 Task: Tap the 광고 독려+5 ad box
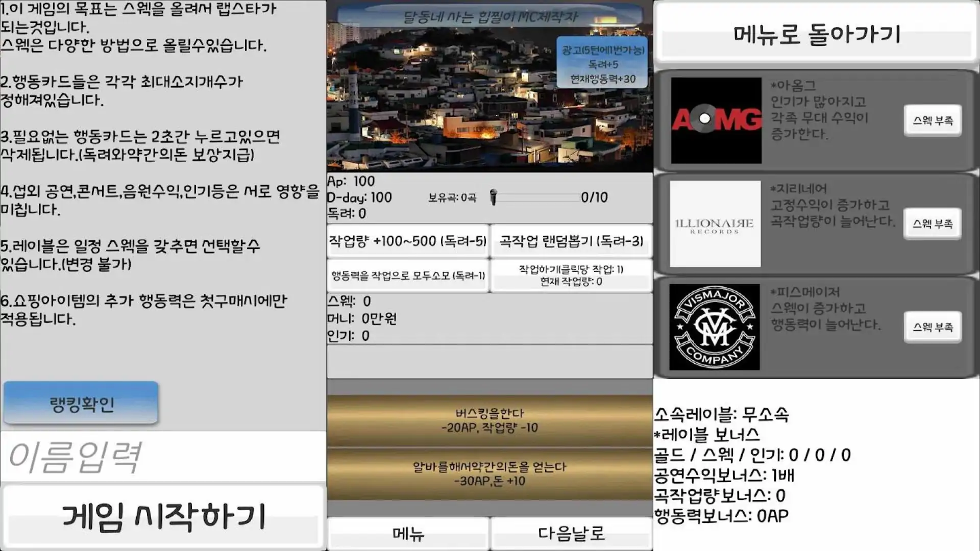click(x=602, y=64)
